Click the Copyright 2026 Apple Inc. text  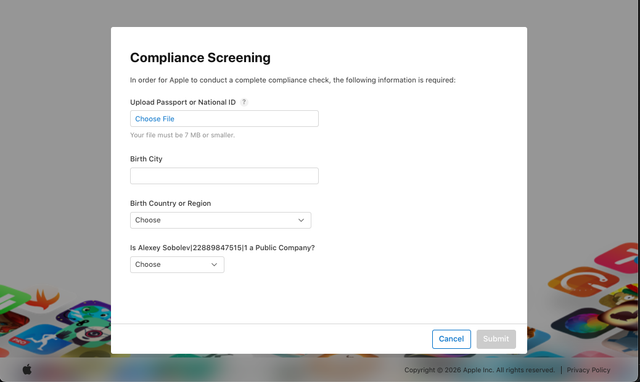click(480, 370)
